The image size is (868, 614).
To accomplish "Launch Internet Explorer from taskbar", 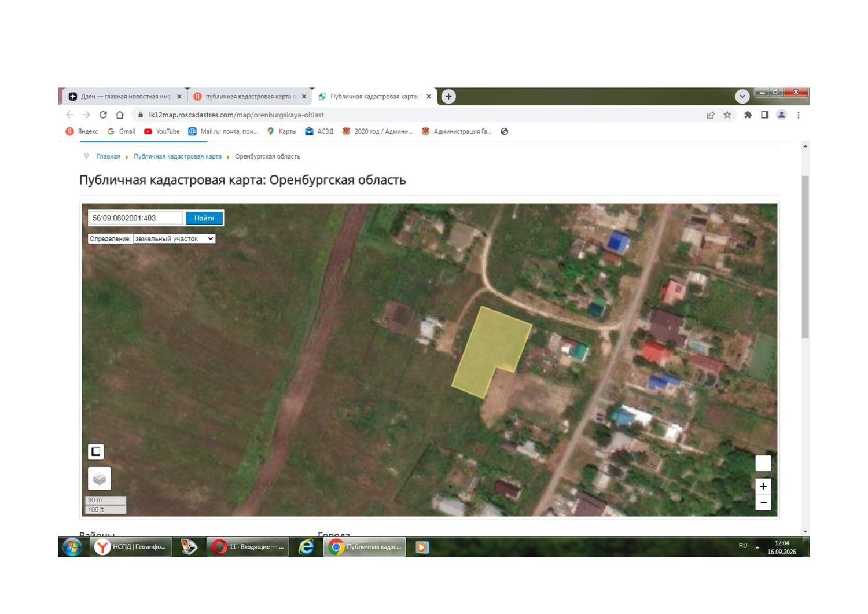I will point(306,547).
